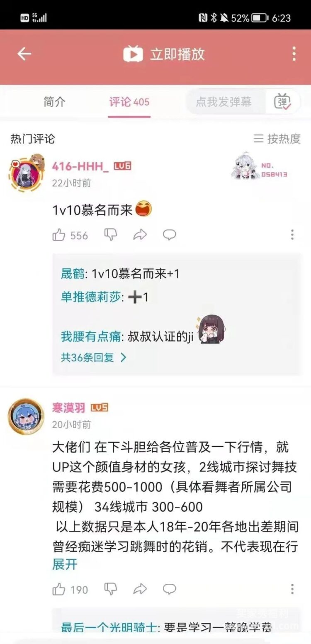This screenshot has width=311, height=644.
Task: Open the three-dot menu in header
Action: click(294, 54)
